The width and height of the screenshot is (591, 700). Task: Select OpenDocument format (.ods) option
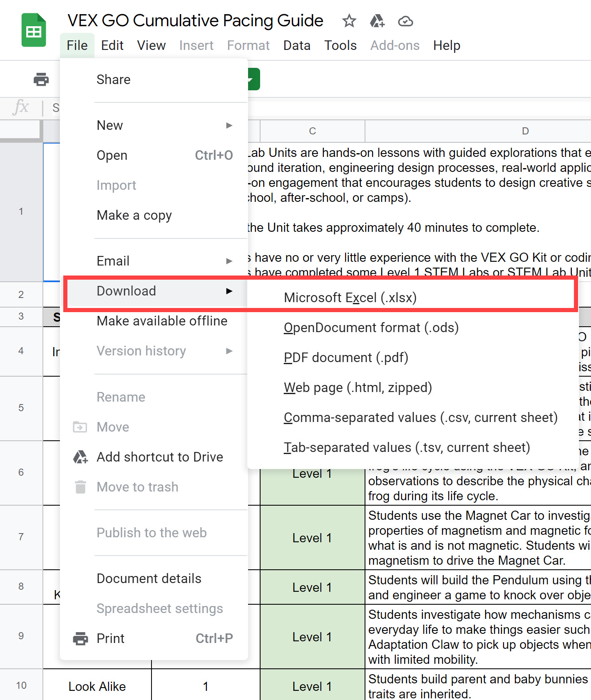[371, 328]
